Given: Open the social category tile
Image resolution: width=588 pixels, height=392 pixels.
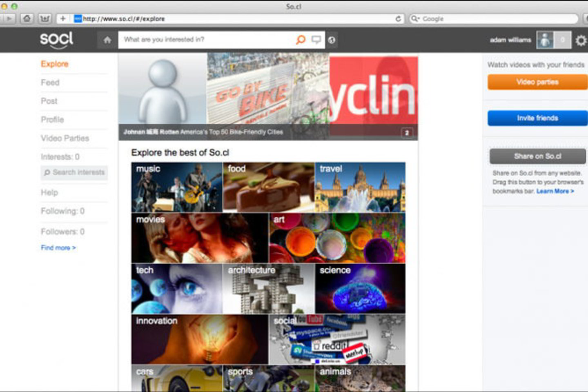Looking at the screenshot, I should [337, 339].
